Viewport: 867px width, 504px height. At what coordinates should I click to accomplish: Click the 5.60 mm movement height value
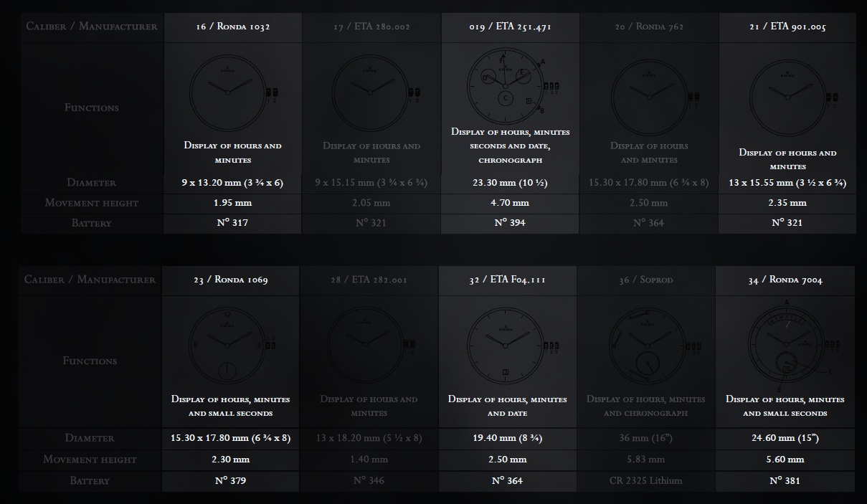point(785,460)
